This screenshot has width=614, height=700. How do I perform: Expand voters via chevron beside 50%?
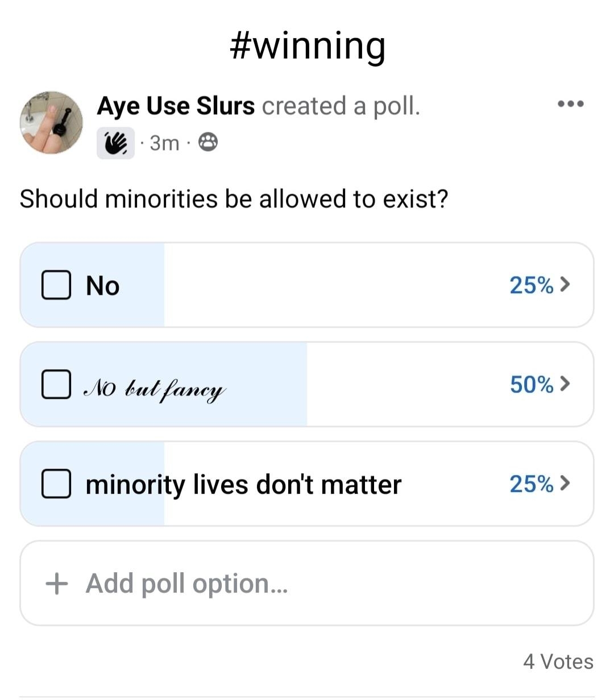(565, 384)
